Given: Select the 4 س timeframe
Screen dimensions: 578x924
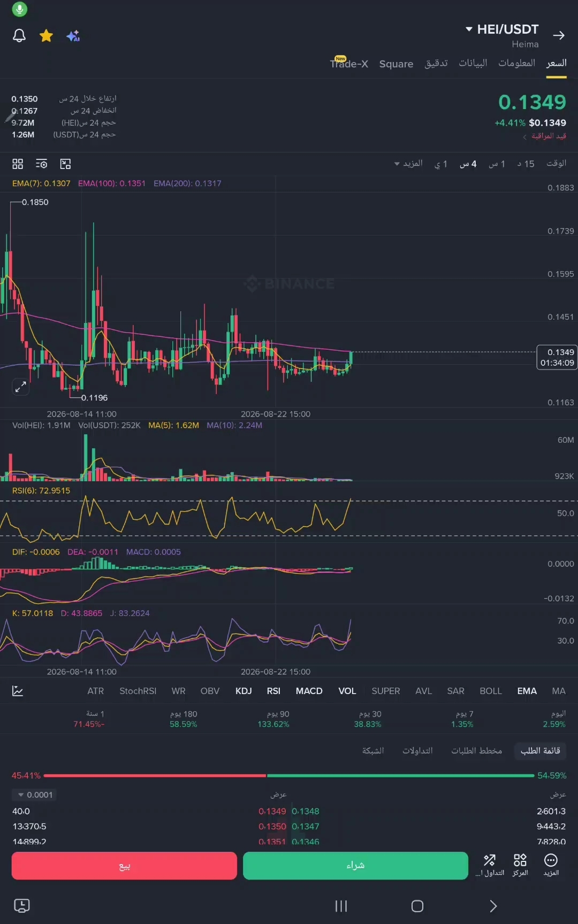Looking at the screenshot, I should click(x=468, y=164).
